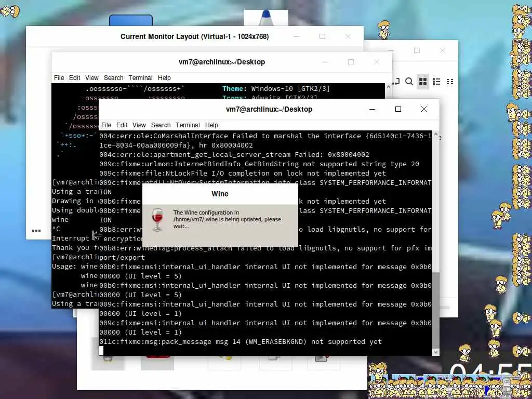The height and width of the screenshot is (399, 532).
Task: Open Edit menu in back terminal window
Action: point(75,78)
